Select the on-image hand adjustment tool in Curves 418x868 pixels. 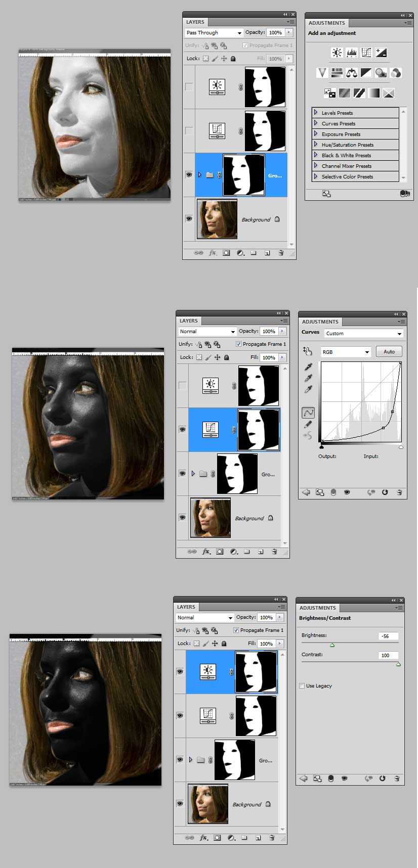coord(307,350)
